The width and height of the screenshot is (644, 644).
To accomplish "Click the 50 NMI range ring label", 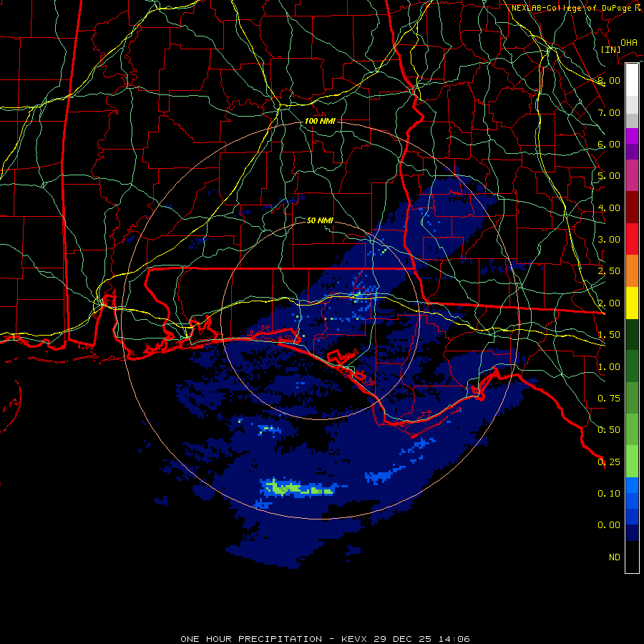I will (320, 220).
